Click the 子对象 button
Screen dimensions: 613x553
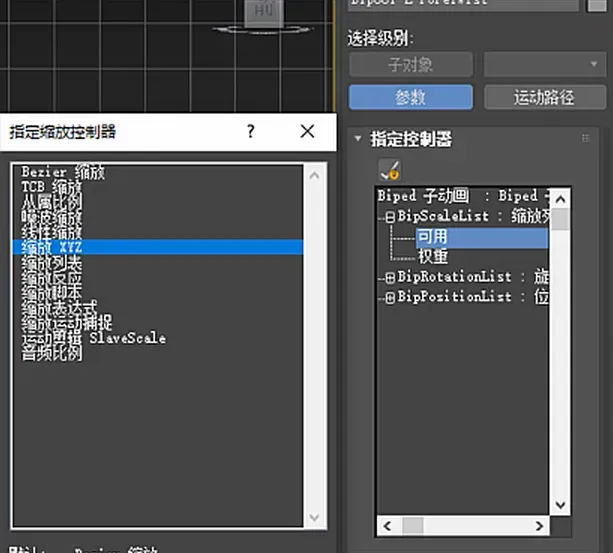(x=410, y=65)
